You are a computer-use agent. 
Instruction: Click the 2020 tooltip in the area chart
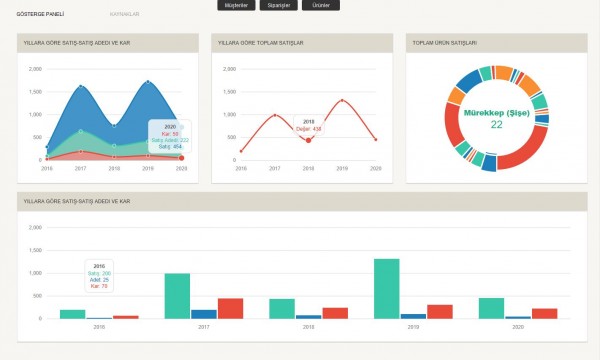click(170, 137)
